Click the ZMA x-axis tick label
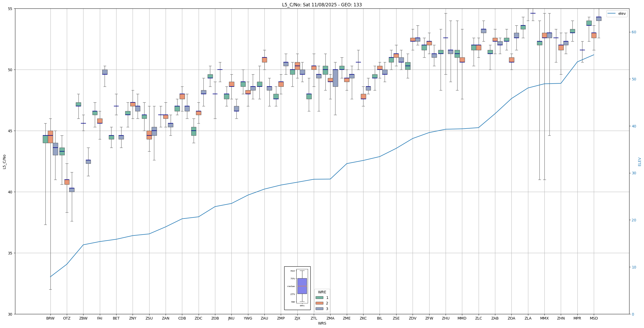This screenshot has height=328, width=644. (330, 318)
